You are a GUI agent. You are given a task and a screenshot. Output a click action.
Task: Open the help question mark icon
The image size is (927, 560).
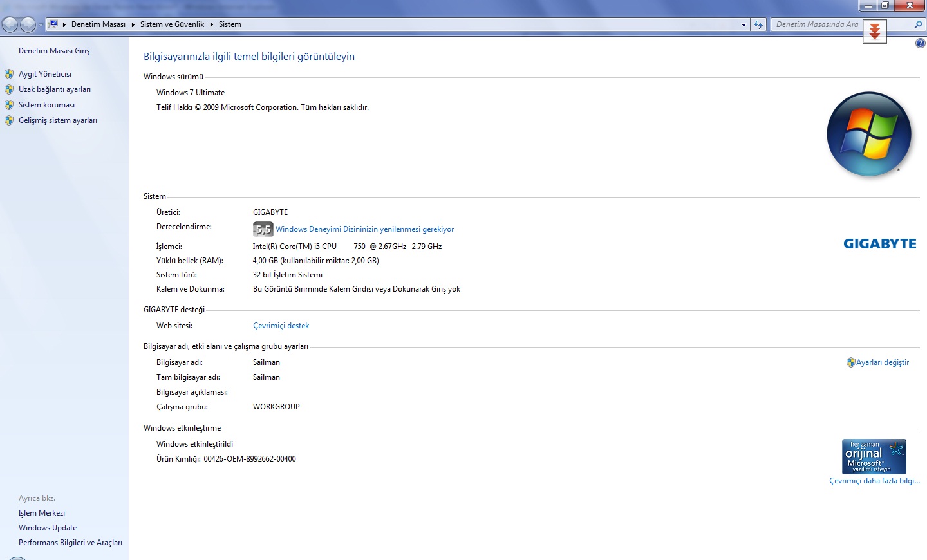pos(920,43)
